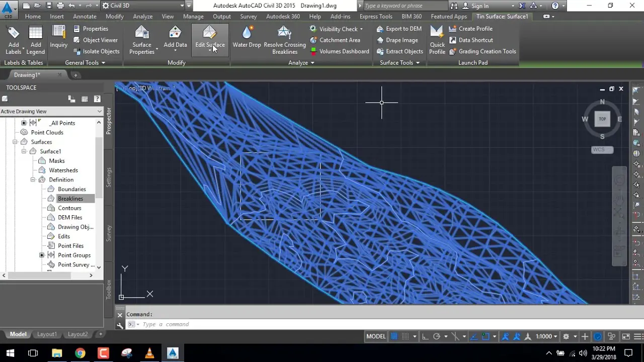Toggle the drawing grid display

[x=394, y=336]
